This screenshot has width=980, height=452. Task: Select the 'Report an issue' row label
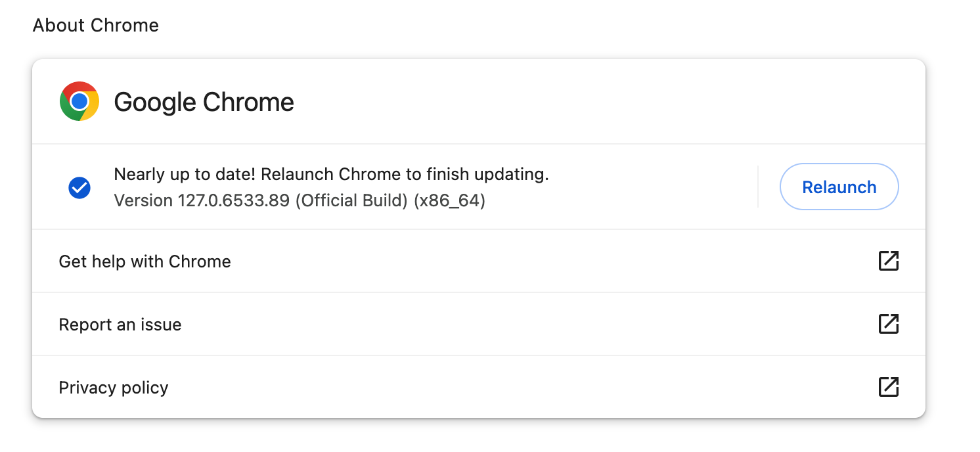pos(120,325)
